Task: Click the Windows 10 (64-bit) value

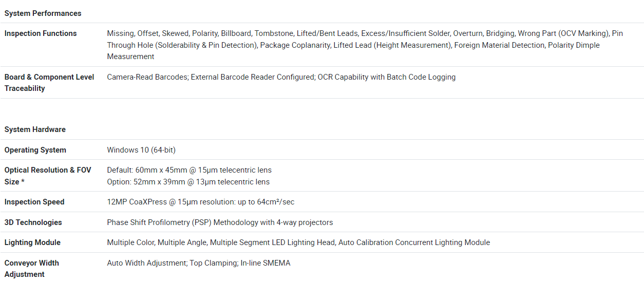Action: [x=141, y=150]
